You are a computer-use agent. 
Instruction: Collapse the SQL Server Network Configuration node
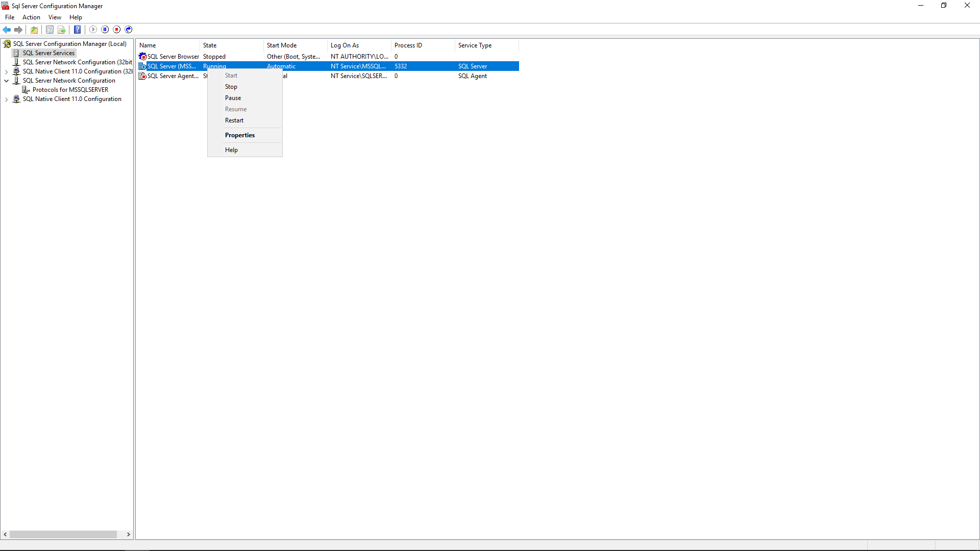tap(6, 81)
